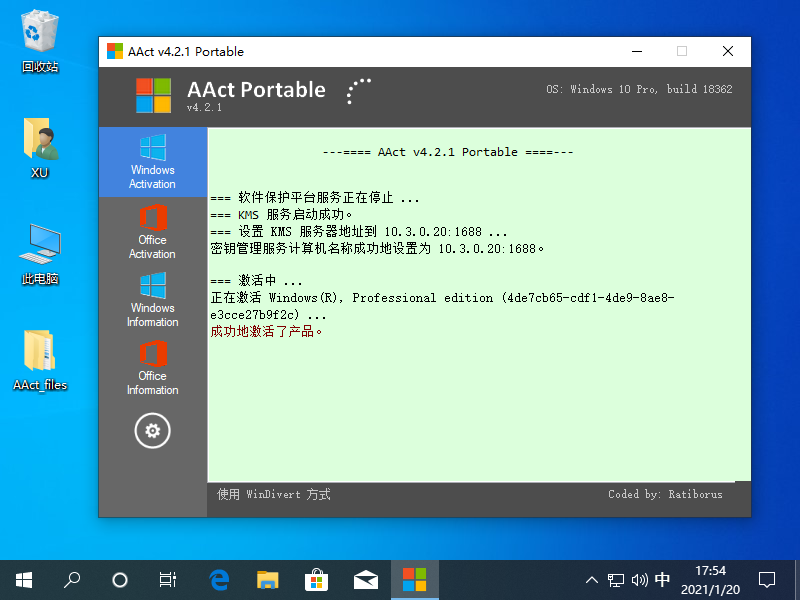Open Office Activation from sidebar
The height and width of the screenshot is (600, 800).
tap(153, 232)
